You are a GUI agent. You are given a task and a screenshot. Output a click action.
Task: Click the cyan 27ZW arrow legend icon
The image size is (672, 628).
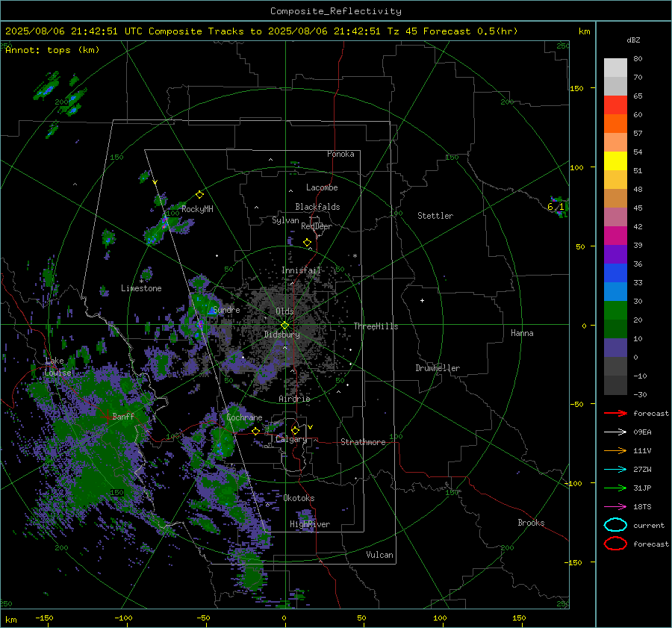615,470
